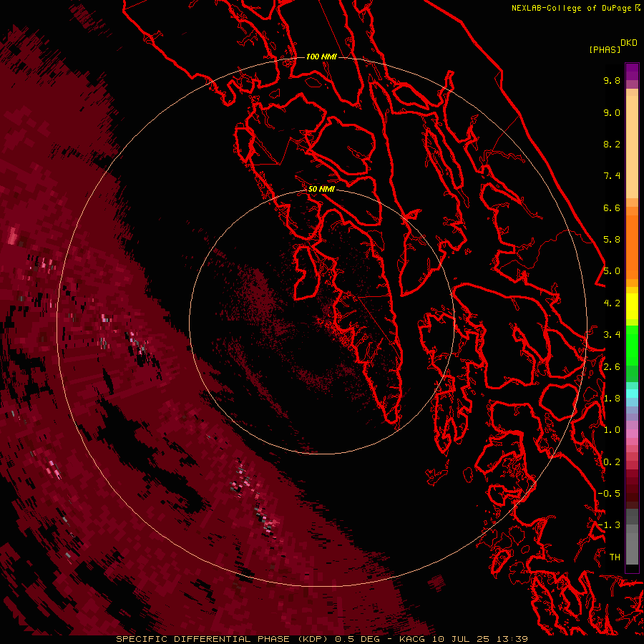Pick the cyan segment of the color bar
Image resolution: width=644 pixels, height=644 pixels.
632,393
